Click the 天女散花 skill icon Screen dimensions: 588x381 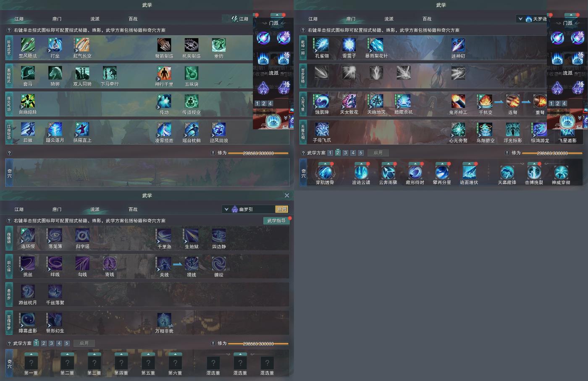click(x=349, y=101)
